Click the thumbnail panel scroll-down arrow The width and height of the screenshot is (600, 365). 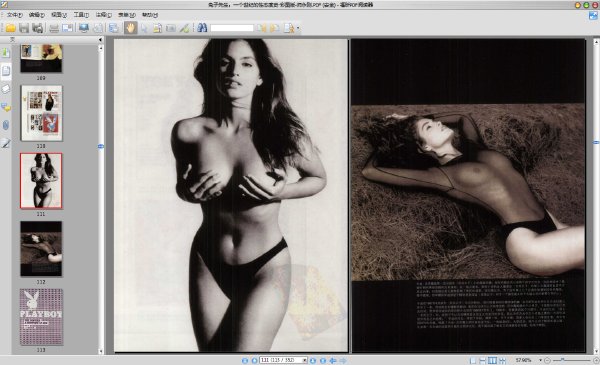pos(101,351)
